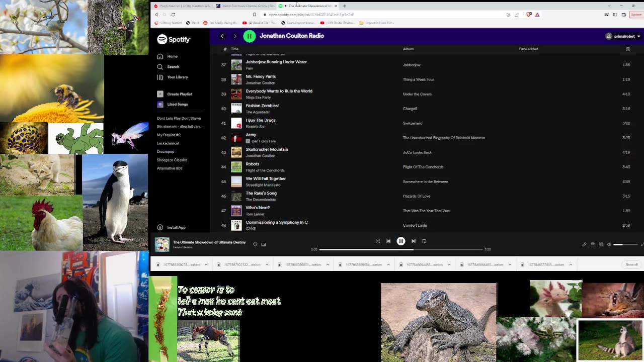Open the Dont Lets Play Dont Starve playlist
Image resolution: width=644 pixels, height=362 pixels.
[179, 118]
